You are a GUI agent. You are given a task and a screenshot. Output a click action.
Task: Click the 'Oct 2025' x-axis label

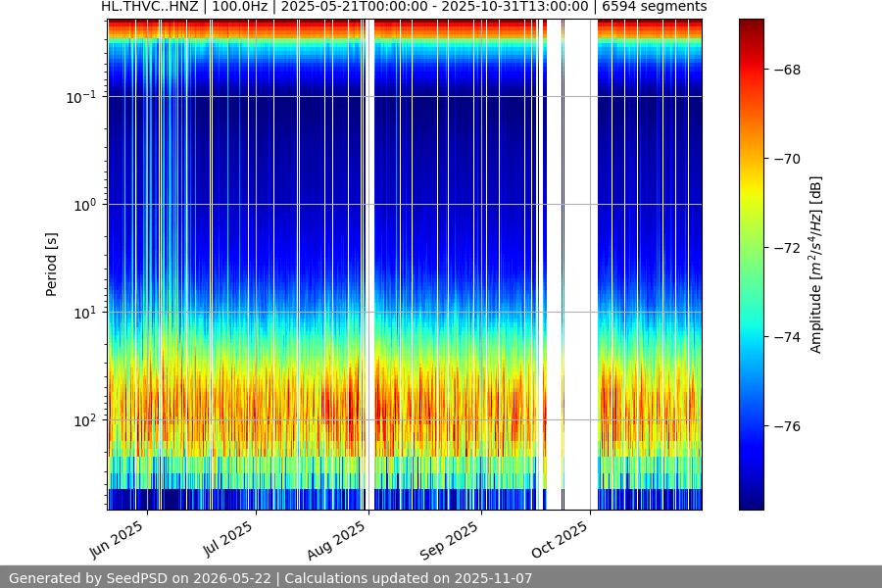tap(560, 539)
